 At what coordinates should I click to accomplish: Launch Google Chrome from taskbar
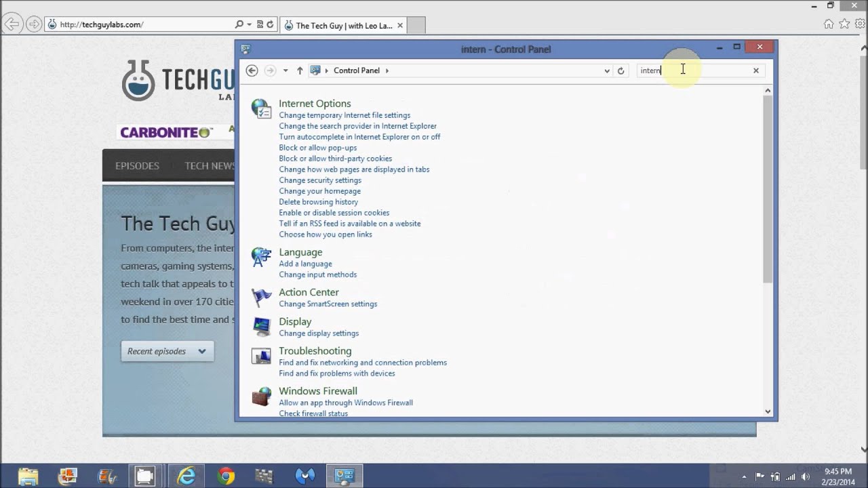tap(226, 476)
